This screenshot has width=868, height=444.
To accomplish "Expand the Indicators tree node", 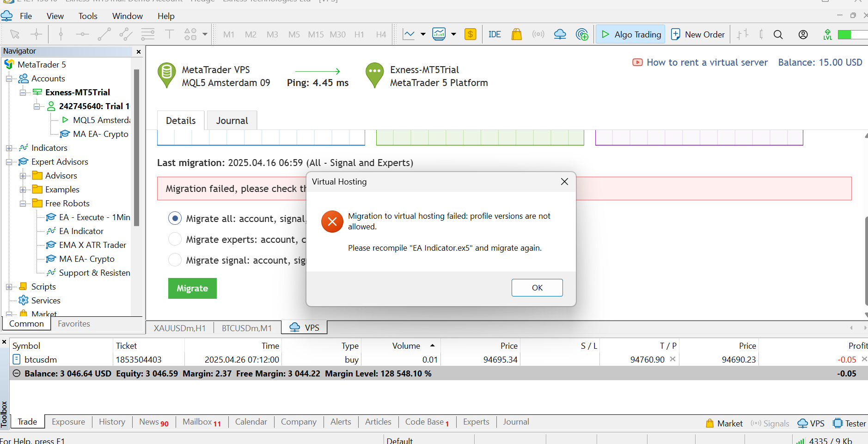I will click(x=9, y=148).
